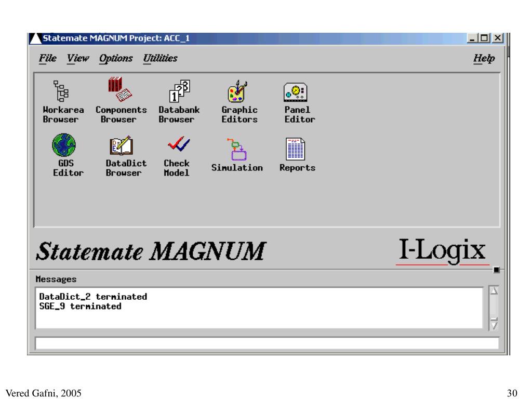This screenshot has width=532, height=399.
Task: Open the View menu
Action: pos(78,58)
